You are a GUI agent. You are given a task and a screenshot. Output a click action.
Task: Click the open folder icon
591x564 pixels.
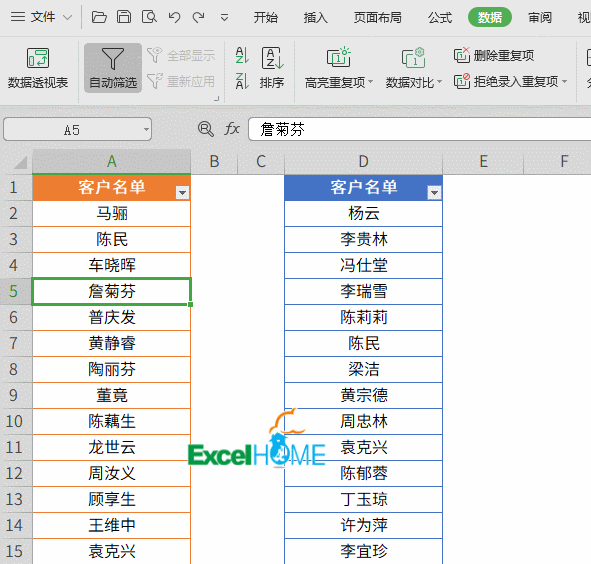(99, 17)
